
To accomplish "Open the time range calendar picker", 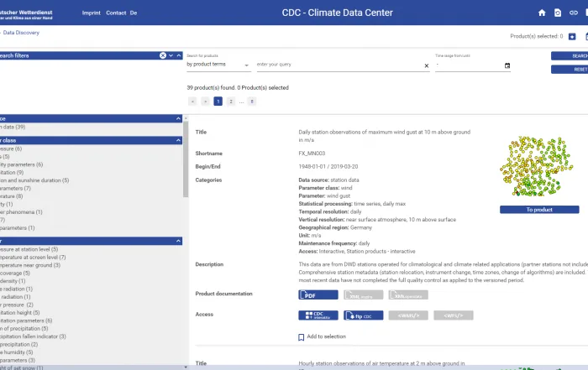I will (x=507, y=65).
